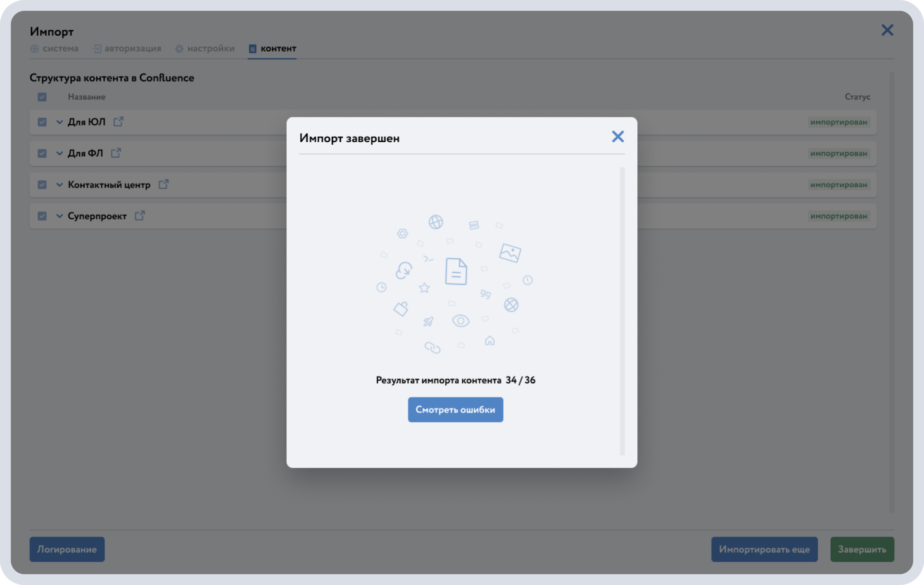Uncheck the Для ЮЛ checkbox
924x585 pixels.
42,122
